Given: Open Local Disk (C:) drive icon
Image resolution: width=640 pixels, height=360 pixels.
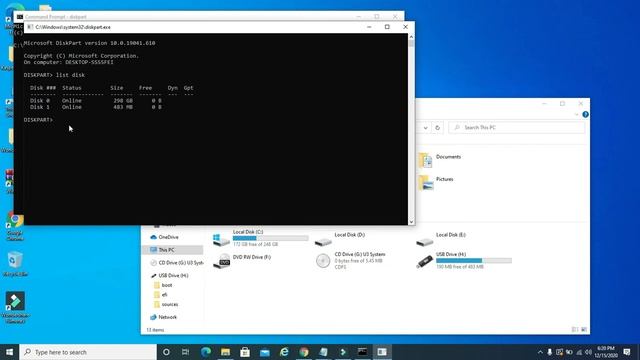Looking at the screenshot, I should (221, 239).
